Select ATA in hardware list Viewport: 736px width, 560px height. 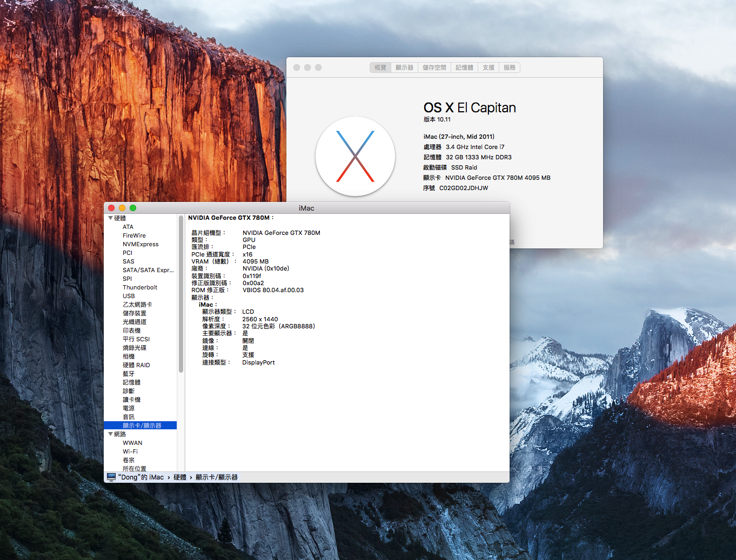click(x=128, y=227)
